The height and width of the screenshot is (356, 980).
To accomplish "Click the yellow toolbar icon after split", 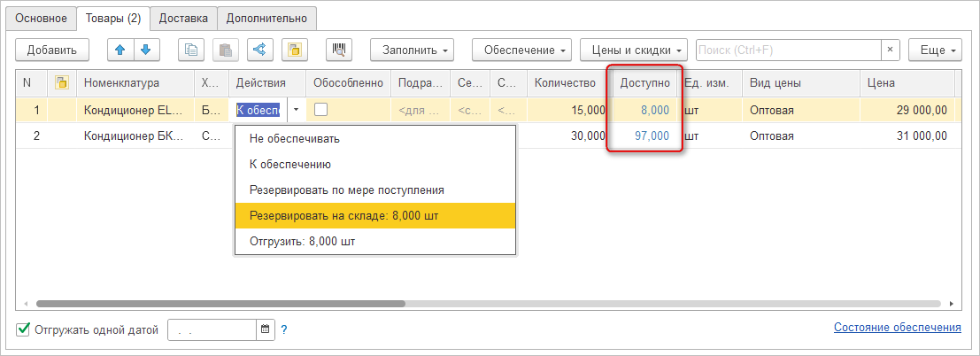I will coord(295,50).
